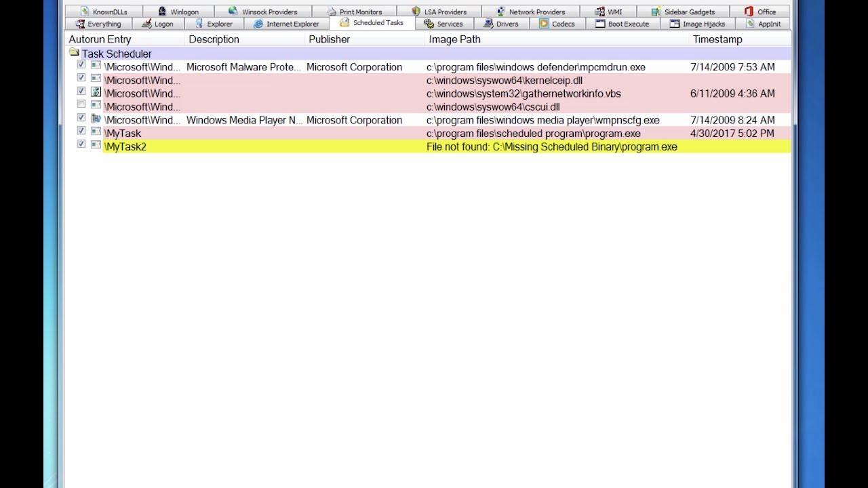Viewport: 868px width, 488px height.
Task: Uncheck the mpcmdrun.exe task checkbox
Action: click(81, 65)
